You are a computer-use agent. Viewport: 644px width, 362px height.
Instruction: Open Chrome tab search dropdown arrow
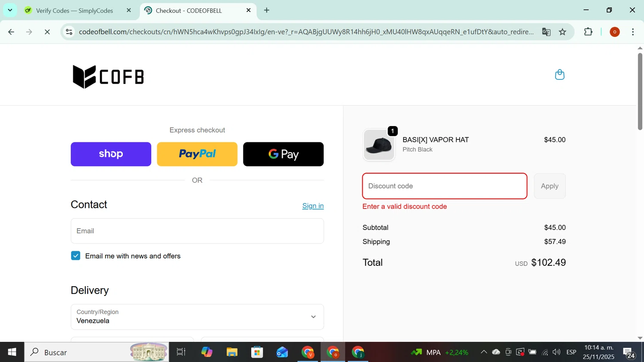10,10
